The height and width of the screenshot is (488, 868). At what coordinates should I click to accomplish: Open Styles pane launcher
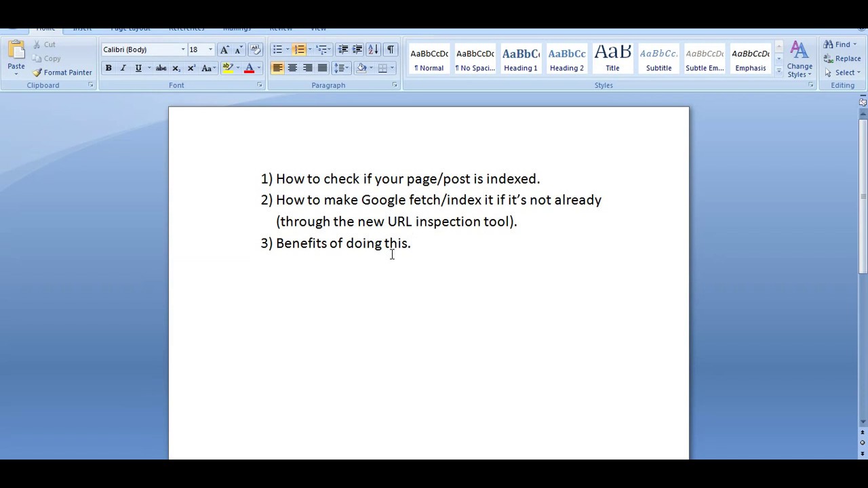tap(811, 85)
